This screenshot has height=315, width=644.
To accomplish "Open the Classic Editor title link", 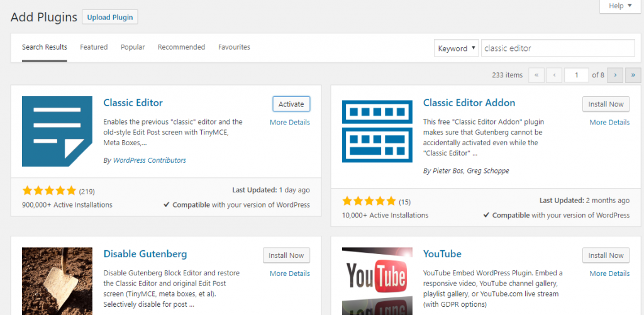I will click(133, 102).
